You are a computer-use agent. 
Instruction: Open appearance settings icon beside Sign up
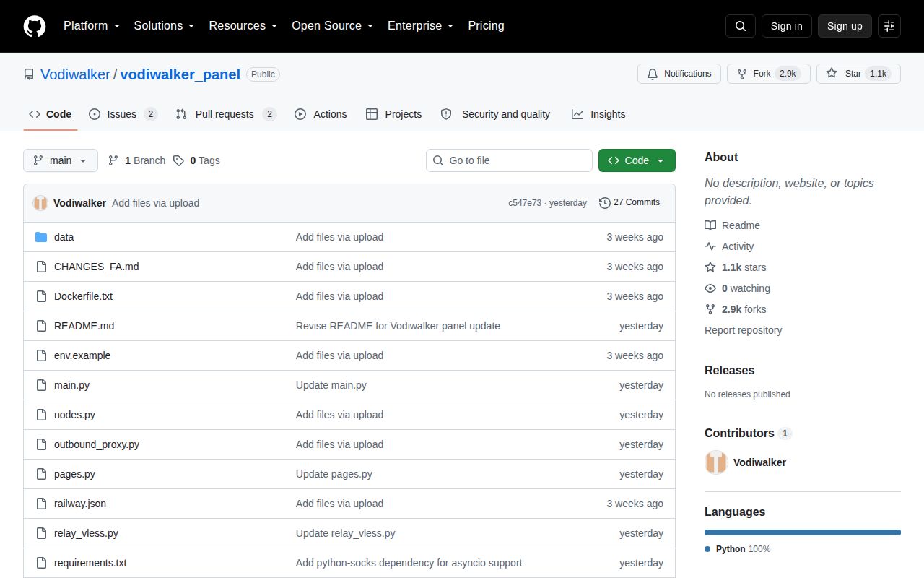click(889, 26)
